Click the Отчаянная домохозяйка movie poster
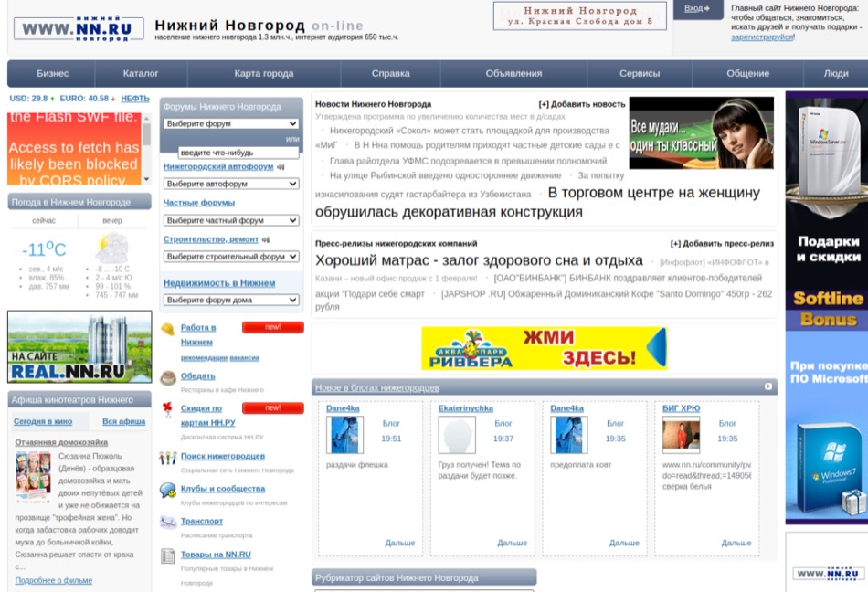868x592 pixels. click(33, 477)
